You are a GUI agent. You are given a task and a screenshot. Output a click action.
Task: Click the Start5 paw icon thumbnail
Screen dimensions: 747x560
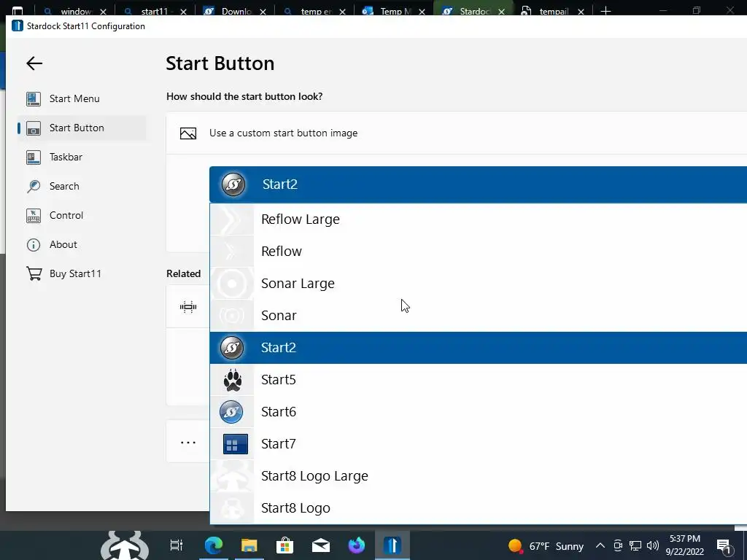[233, 380]
